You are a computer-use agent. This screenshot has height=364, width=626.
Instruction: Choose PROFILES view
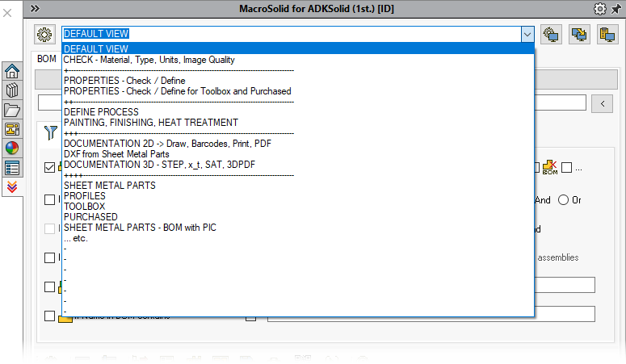pos(298,196)
